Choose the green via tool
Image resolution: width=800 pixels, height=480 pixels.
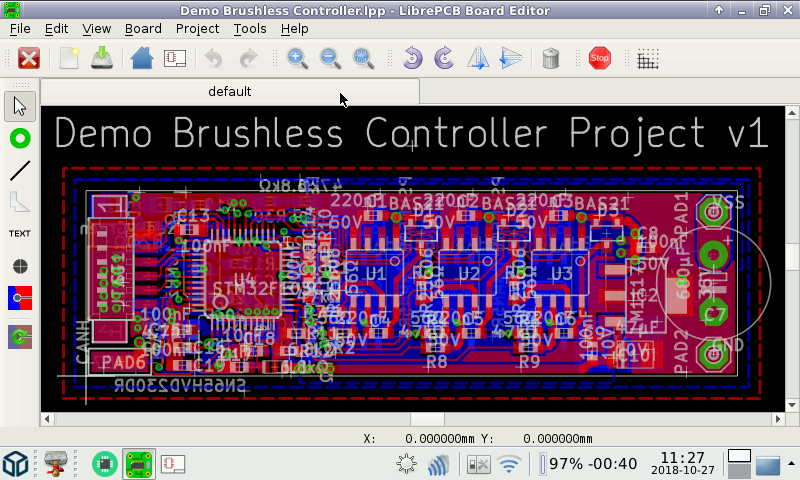tap(20, 138)
